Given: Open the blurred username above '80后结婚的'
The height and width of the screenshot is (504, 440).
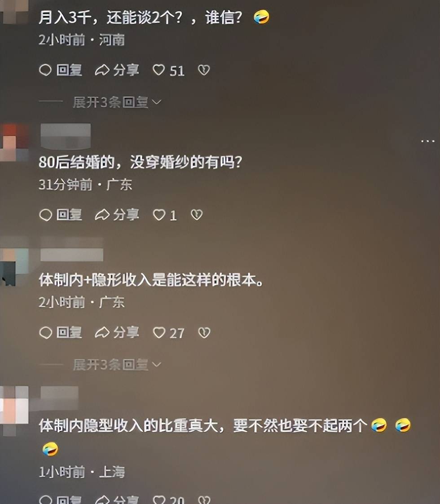Looking at the screenshot, I should click(x=66, y=136).
